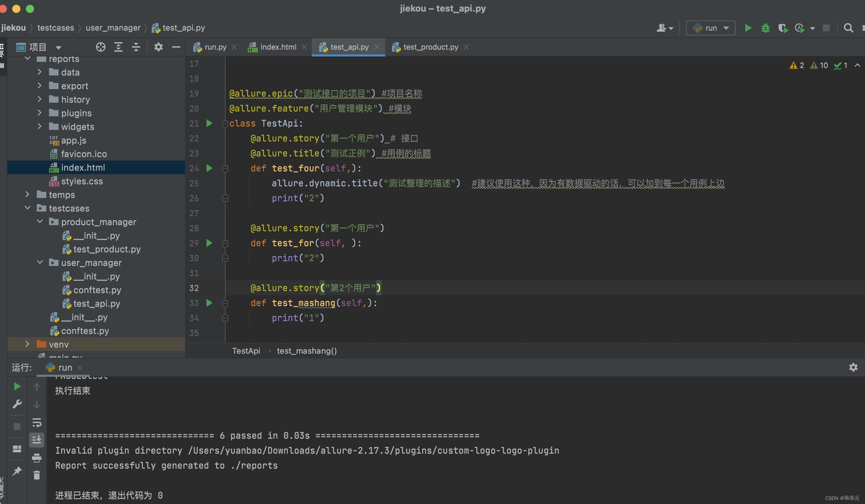Viewport: 865px width, 504px height.
Task: Click TestApi in editor breadcrumb
Action: (x=246, y=351)
